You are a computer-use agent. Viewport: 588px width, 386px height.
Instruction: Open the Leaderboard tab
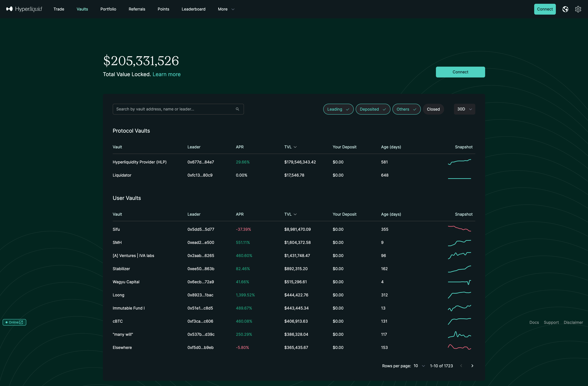pyautogui.click(x=193, y=9)
